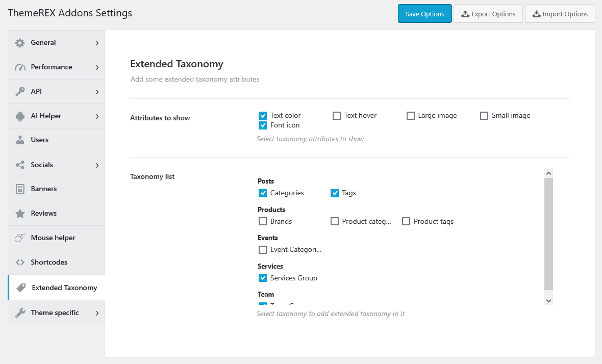Uncheck the Font icon attribute

(263, 125)
